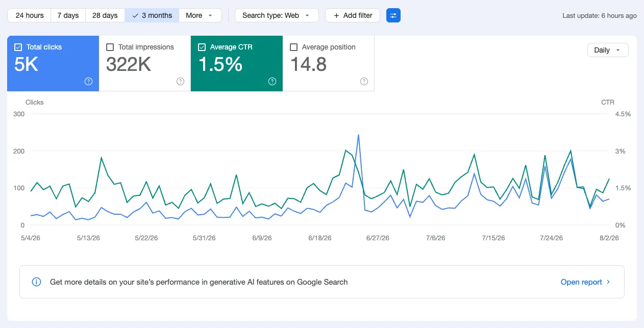Select the 28 days date range
The image size is (644, 328).
click(105, 15)
